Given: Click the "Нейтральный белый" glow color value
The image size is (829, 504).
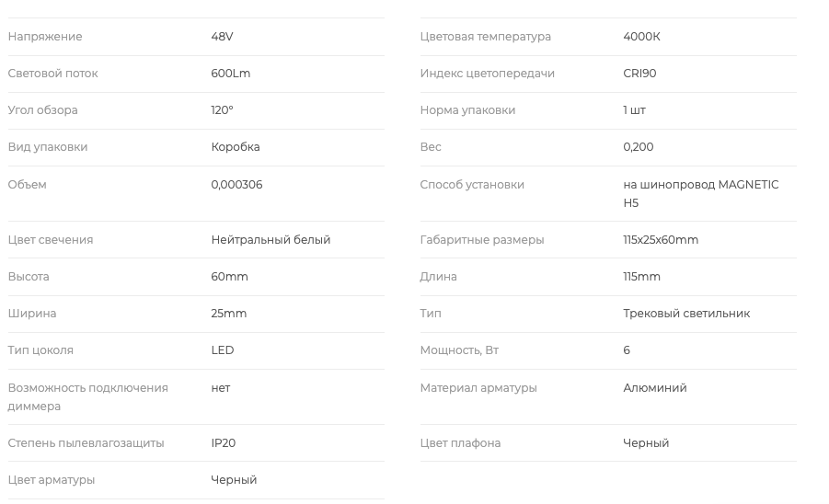Looking at the screenshot, I should (271, 240).
